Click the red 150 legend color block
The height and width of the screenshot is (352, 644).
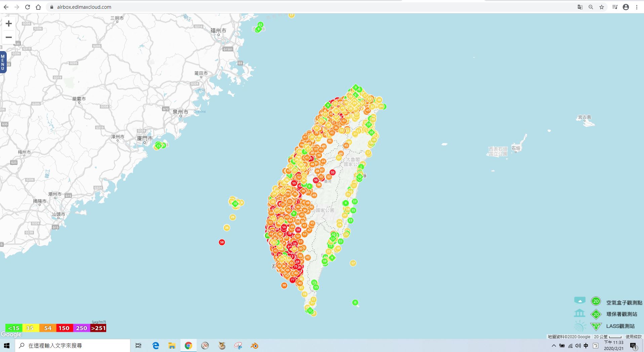coord(64,328)
